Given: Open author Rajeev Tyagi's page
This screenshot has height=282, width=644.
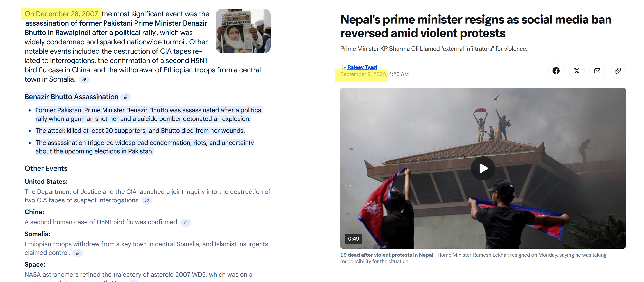Looking at the screenshot, I should pos(362,67).
